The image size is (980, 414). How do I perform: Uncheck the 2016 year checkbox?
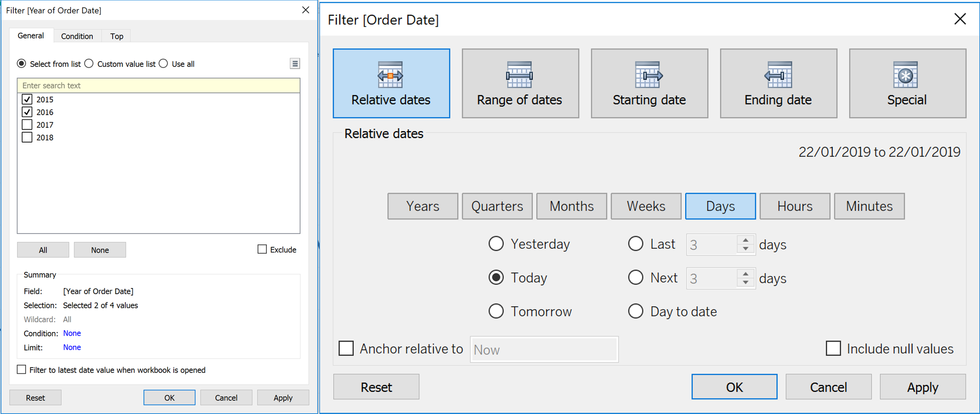(27, 112)
